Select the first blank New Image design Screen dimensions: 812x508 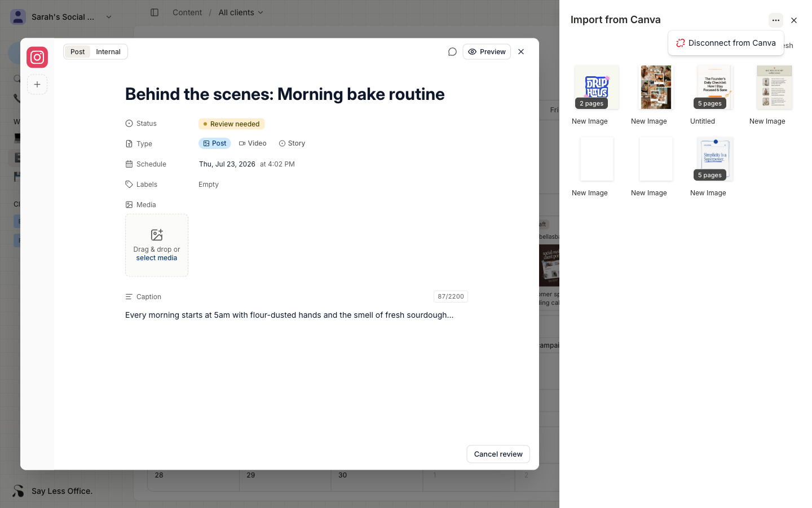(597, 159)
